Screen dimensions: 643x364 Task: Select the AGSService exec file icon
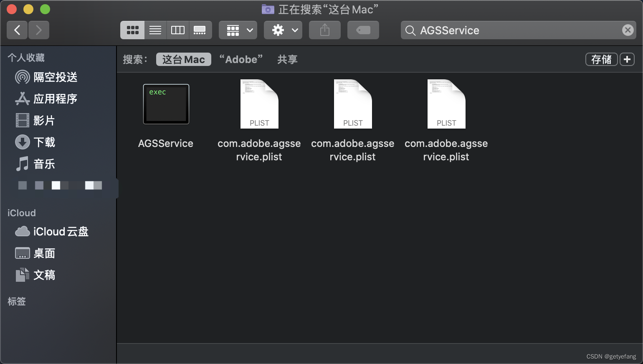pyautogui.click(x=166, y=104)
